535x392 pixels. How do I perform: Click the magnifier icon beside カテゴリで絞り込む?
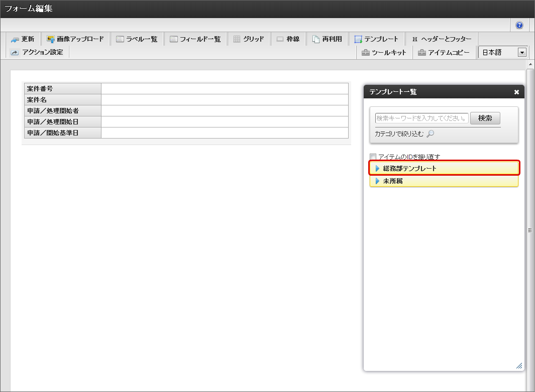click(x=430, y=134)
